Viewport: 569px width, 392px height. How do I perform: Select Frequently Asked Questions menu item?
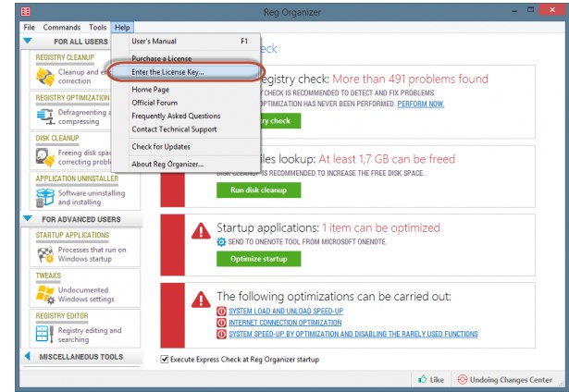(186, 116)
